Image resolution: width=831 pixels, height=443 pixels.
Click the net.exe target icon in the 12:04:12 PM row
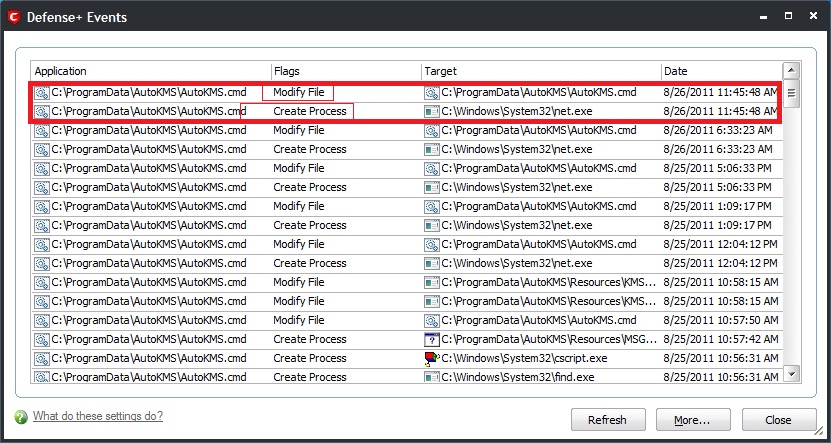click(432, 264)
